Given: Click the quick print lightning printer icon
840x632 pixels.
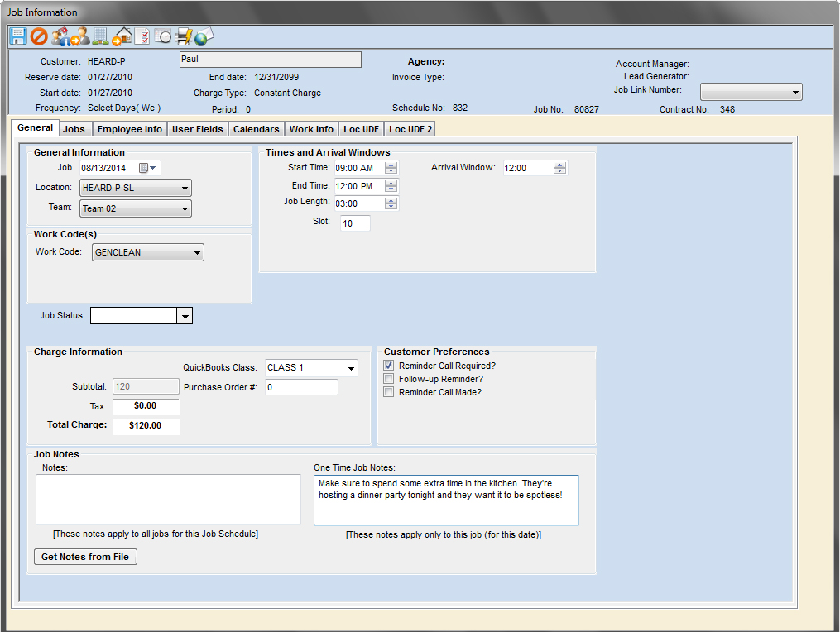Looking at the screenshot, I should (184, 36).
